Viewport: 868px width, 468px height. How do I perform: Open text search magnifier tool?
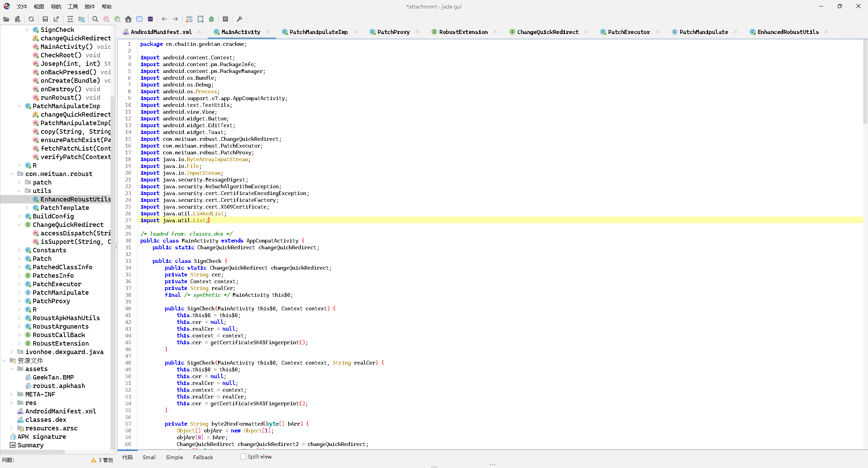(x=95, y=19)
